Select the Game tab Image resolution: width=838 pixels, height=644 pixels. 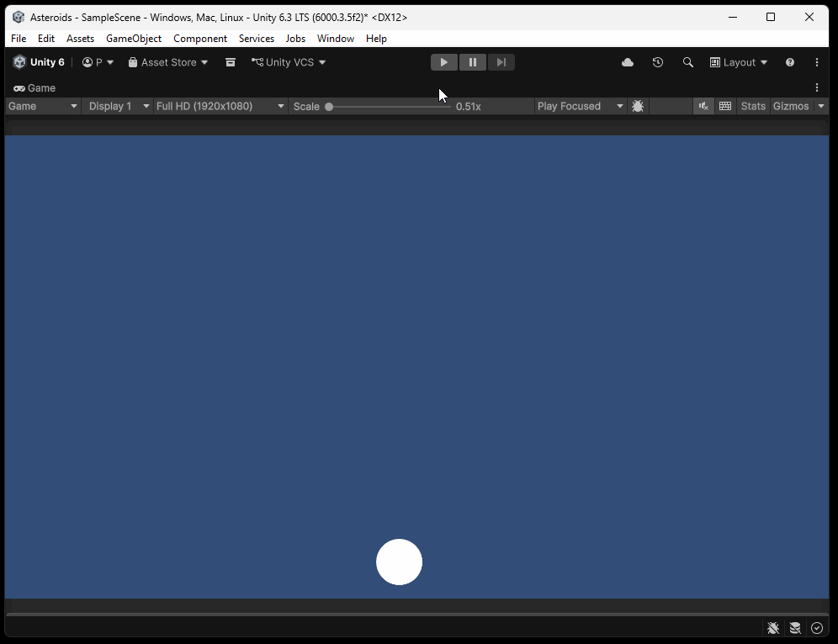click(34, 88)
